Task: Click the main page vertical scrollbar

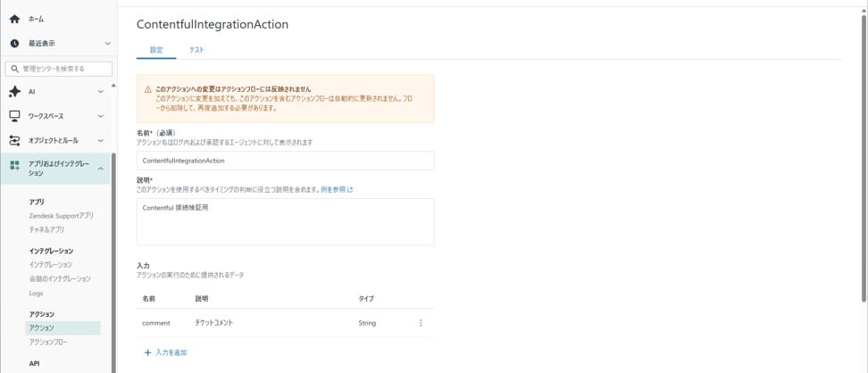Action: tap(864, 158)
